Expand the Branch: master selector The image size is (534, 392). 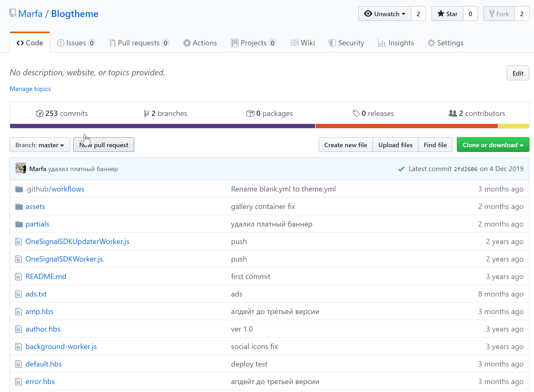pyautogui.click(x=40, y=145)
